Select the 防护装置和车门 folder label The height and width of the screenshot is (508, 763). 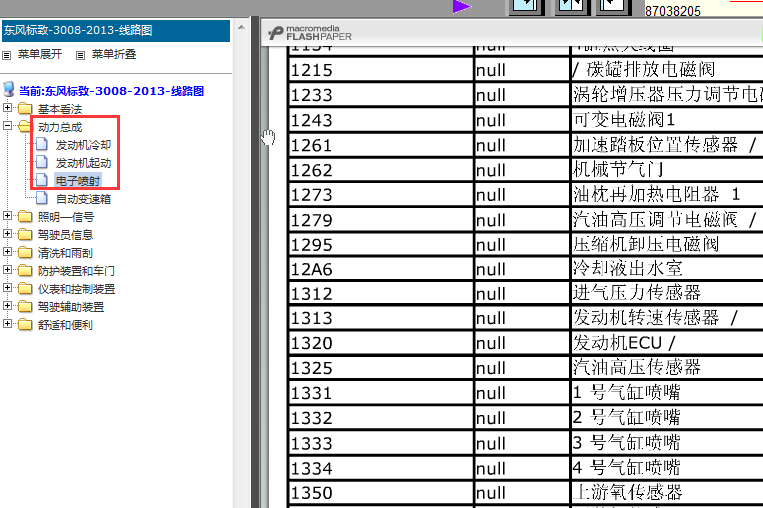pyautogui.click(x=76, y=271)
